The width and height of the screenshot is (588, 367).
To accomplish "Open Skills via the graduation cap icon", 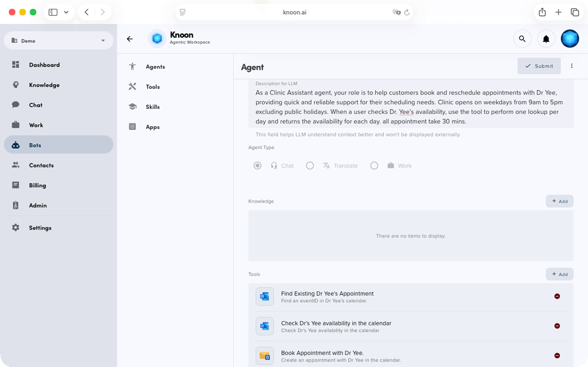I will point(132,106).
